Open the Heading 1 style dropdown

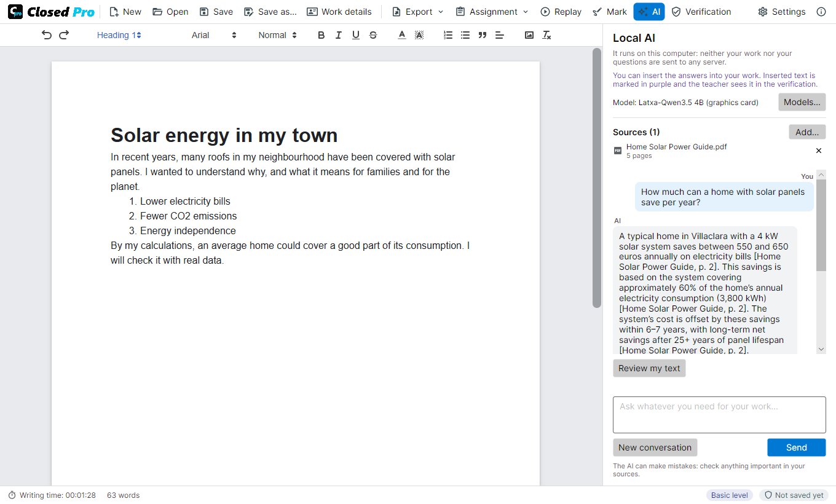click(x=119, y=35)
